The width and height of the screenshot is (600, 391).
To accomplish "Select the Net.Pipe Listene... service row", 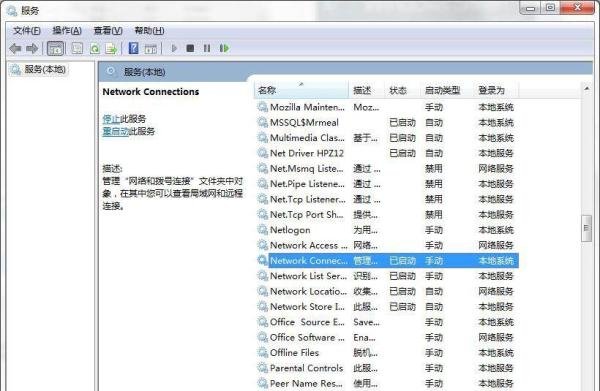I will [386, 184].
